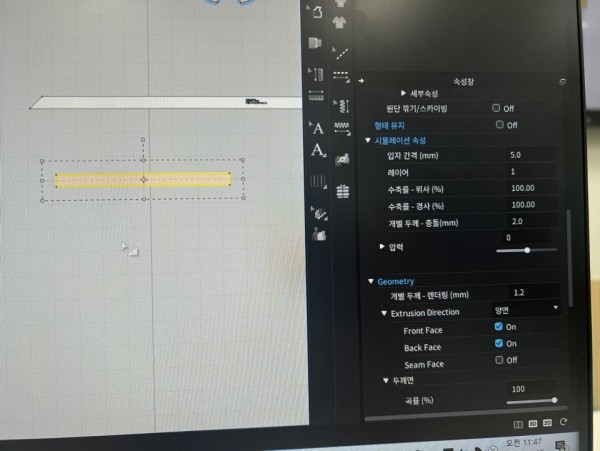Click the split window layout icon

coord(519,424)
